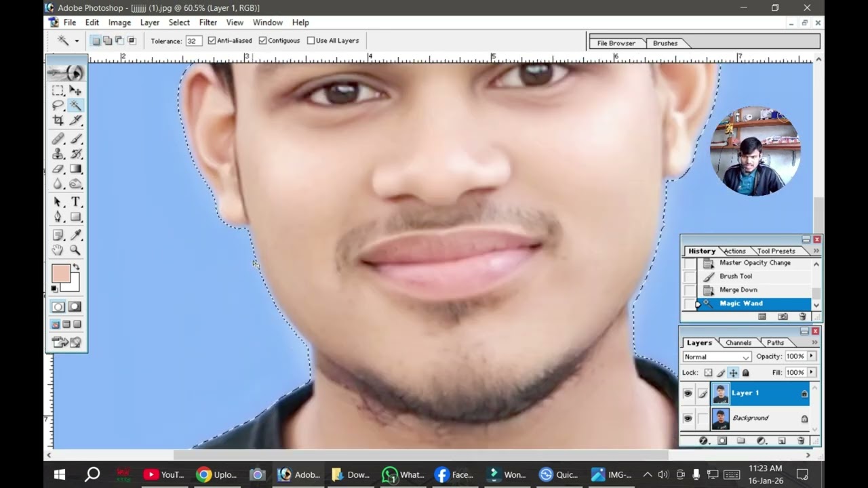Uncheck the Contiguous option
The height and width of the screenshot is (488, 868).
point(262,41)
